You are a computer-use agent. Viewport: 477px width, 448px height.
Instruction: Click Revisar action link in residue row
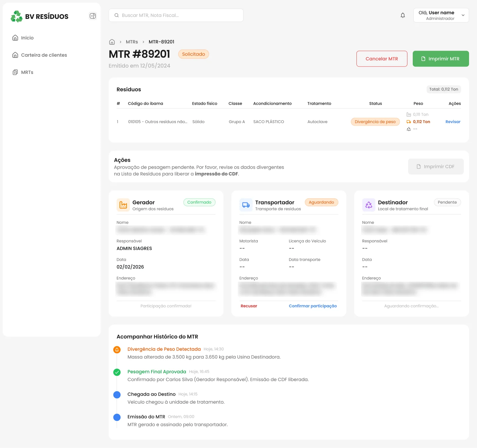pyautogui.click(x=453, y=122)
